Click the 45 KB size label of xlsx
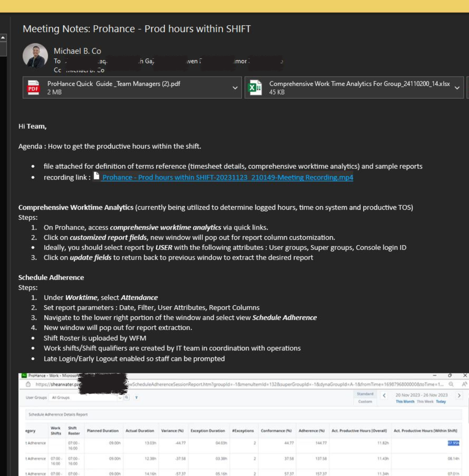 [x=277, y=92]
